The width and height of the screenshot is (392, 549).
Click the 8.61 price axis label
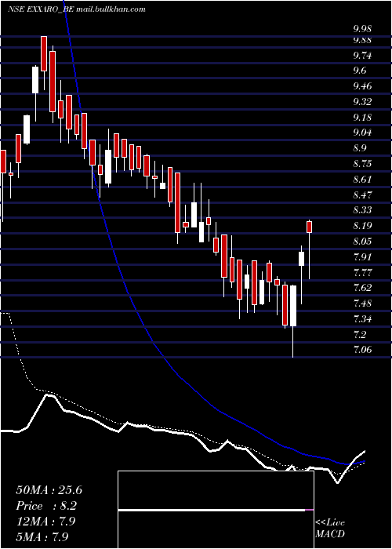tap(362, 180)
